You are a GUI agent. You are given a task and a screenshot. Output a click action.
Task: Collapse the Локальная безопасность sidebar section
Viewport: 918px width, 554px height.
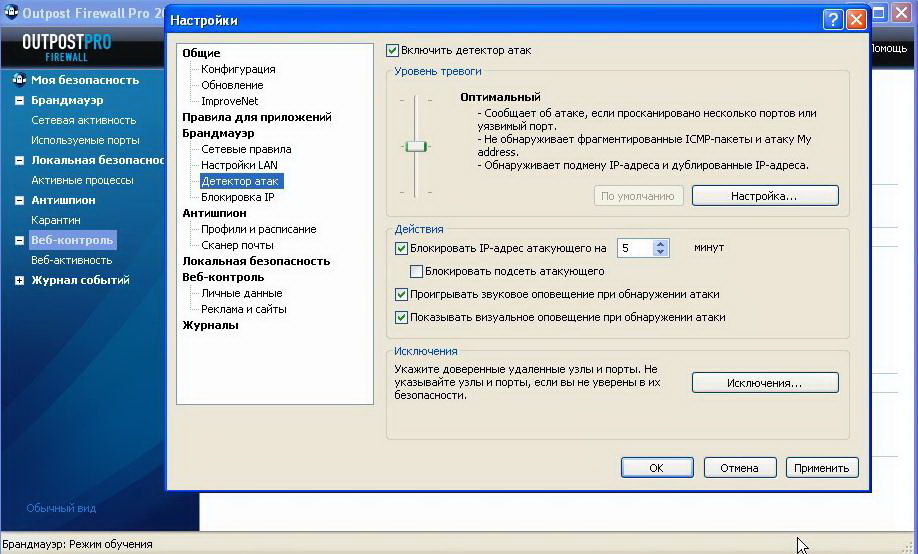pyautogui.click(x=19, y=160)
